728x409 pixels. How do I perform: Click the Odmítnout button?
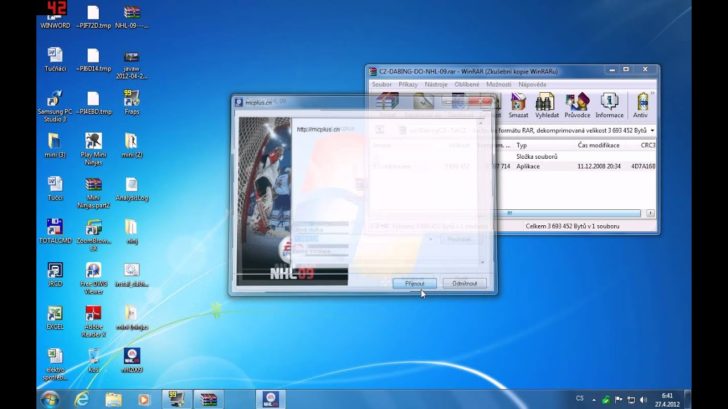point(464,283)
